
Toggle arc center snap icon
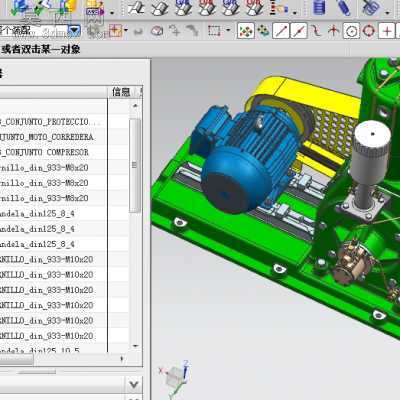click(351, 31)
